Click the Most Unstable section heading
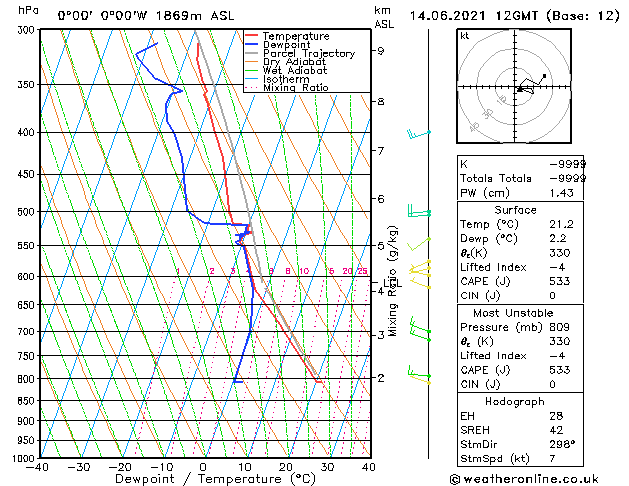Viewport: 629px width, 486px height. 513,313
